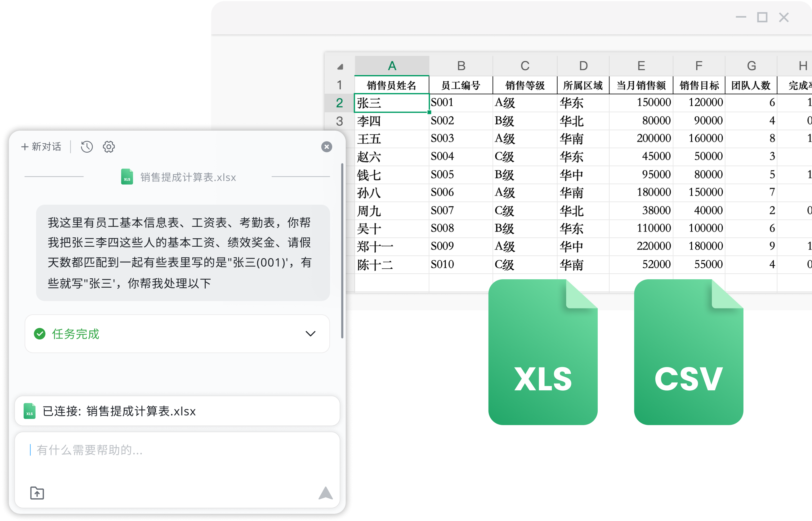Click the green check on 任务完成
The width and height of the screenshot is (812, 521).
pos(40,334)
